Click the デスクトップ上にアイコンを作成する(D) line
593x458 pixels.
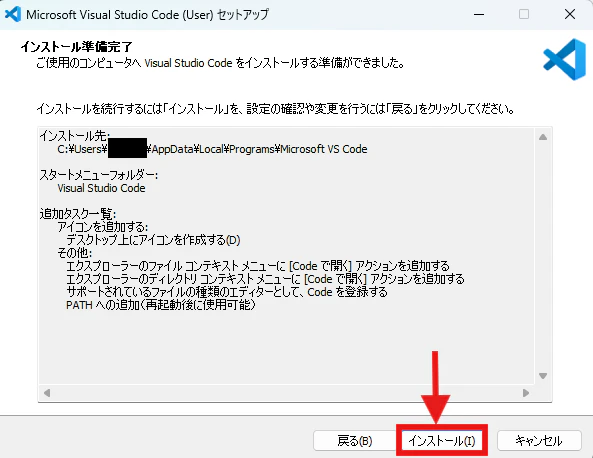click(153, 240)
